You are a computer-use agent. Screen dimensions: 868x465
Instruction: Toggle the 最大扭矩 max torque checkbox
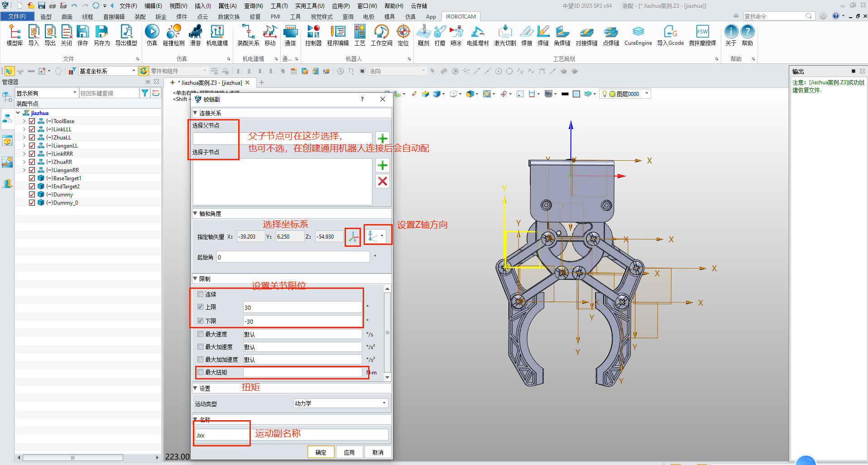[201, 372]
